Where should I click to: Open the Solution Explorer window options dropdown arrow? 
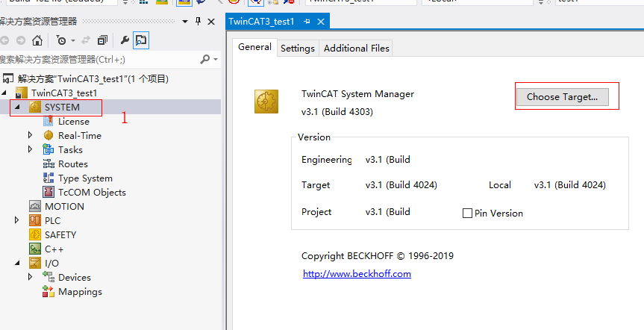(185, 22)
